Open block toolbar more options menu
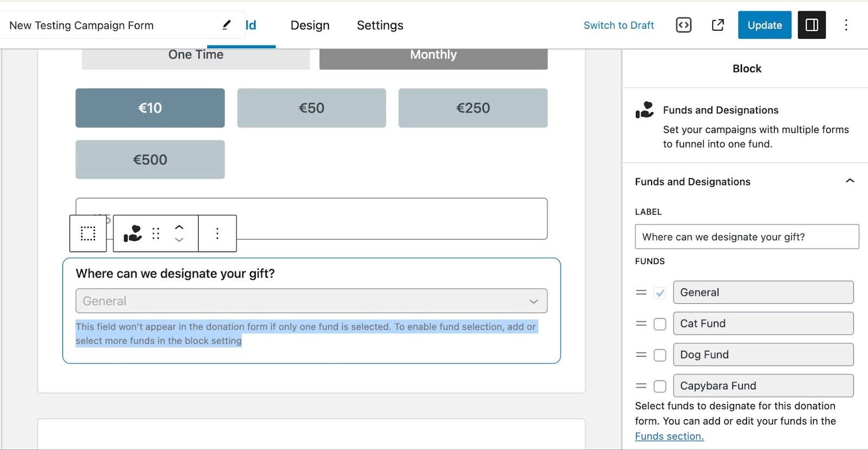This screenshot has width=868, height=450. (217, 234)
